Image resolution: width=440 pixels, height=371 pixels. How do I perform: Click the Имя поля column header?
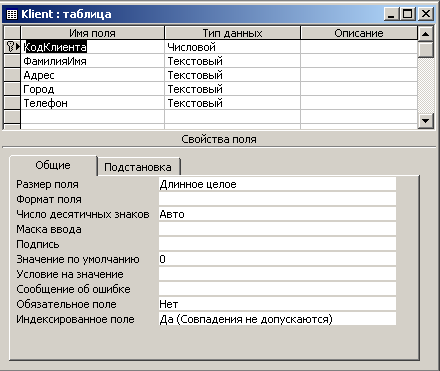92,33
